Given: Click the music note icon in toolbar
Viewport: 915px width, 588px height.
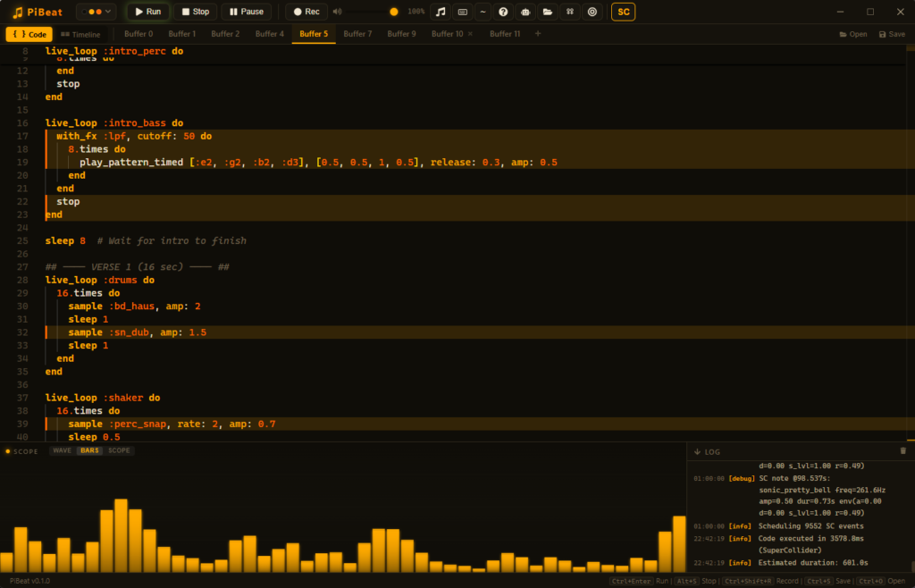Looking at the screenshot, I should click(x=440, y=12).
